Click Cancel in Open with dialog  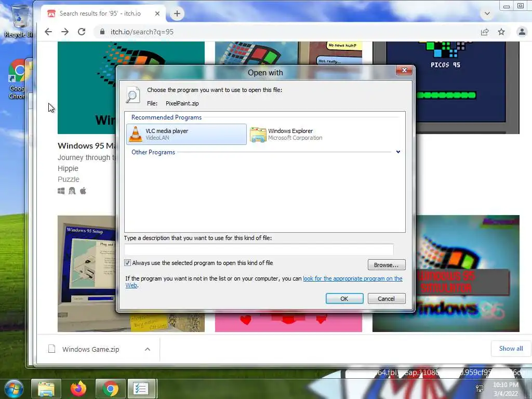point(387,299)
